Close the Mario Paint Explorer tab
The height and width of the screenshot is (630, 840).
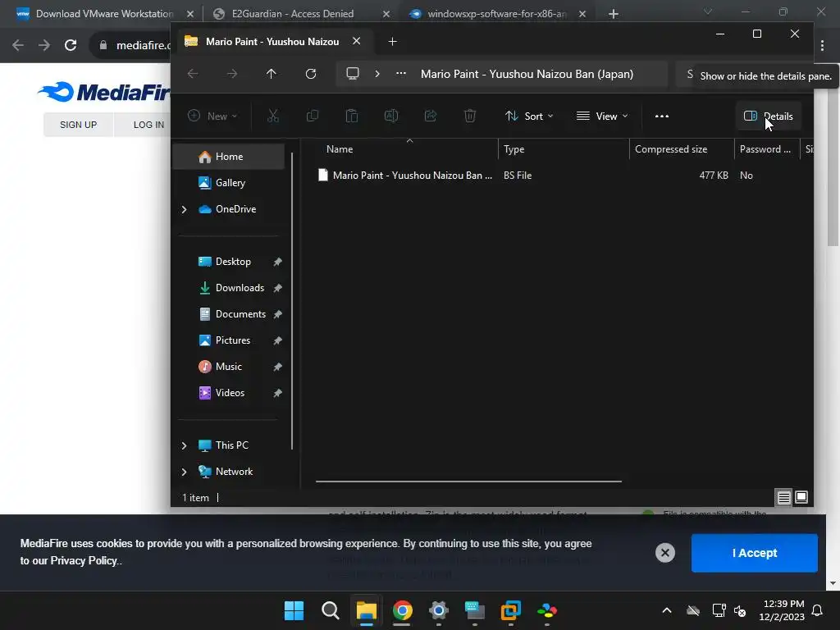356,41
